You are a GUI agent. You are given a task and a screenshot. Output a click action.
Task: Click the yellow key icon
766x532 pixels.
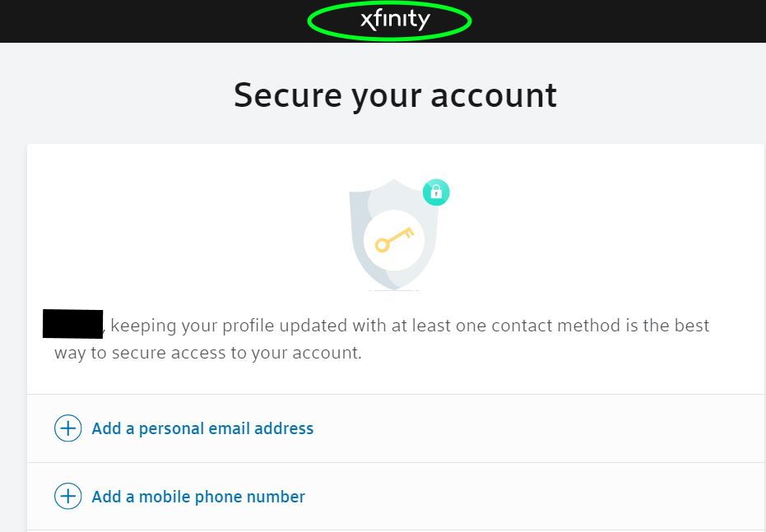click(x=394, y=239)
